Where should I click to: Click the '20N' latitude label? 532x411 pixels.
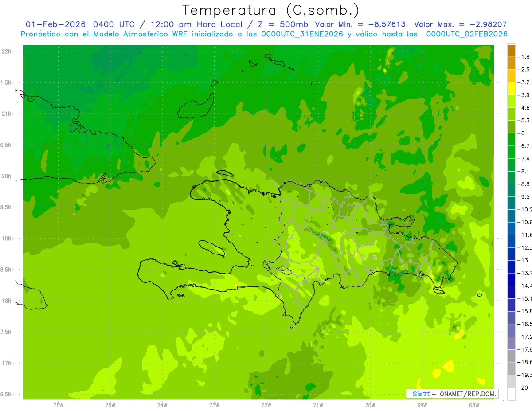[8, 176]
